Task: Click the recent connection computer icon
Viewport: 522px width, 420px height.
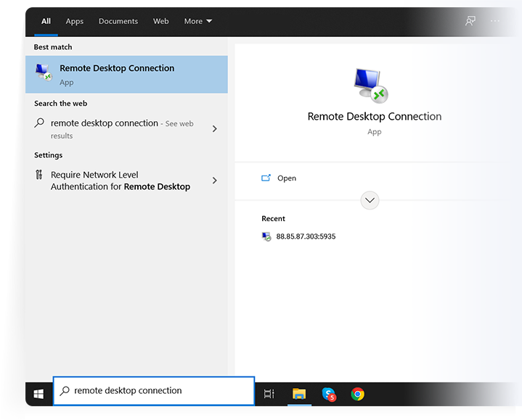Action: 266,236
